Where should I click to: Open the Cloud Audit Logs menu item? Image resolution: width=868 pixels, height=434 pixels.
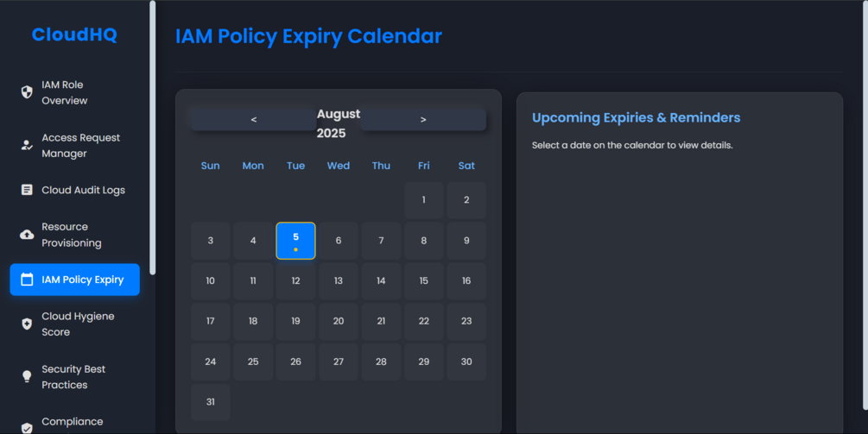(83, 190)
